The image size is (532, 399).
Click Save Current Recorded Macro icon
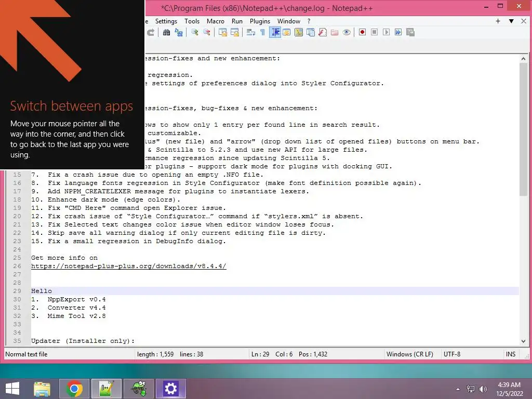click(x=410, y=32)
